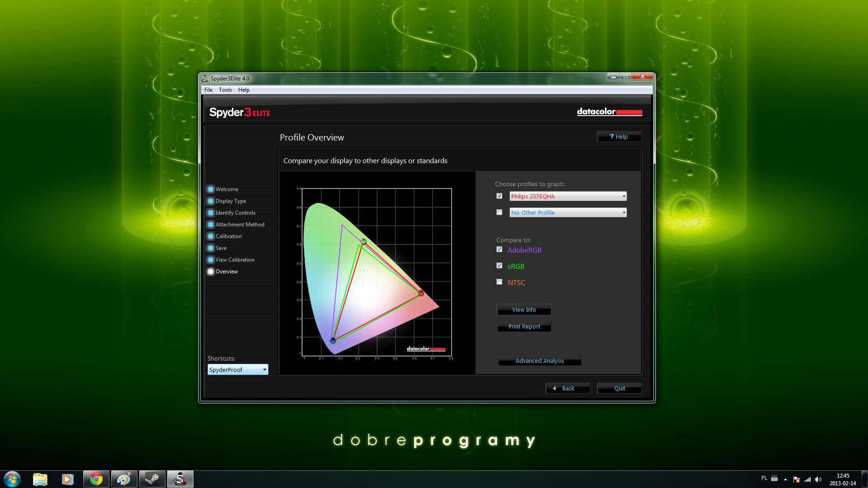Screen dimensions: 868x488
Task: Enable the NTSC comparison checkbox
Action: click(x=499, y=282)
